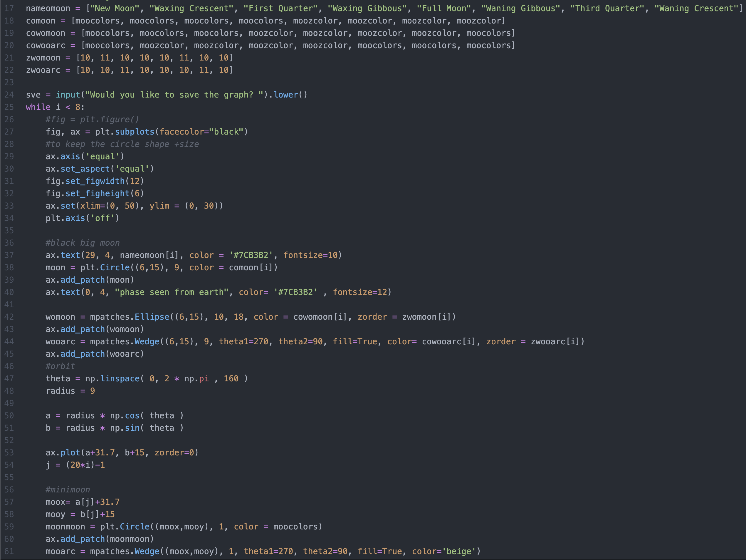746x560 pixels.
Task: Click line number 61 in the gutter
Action: 9,551
